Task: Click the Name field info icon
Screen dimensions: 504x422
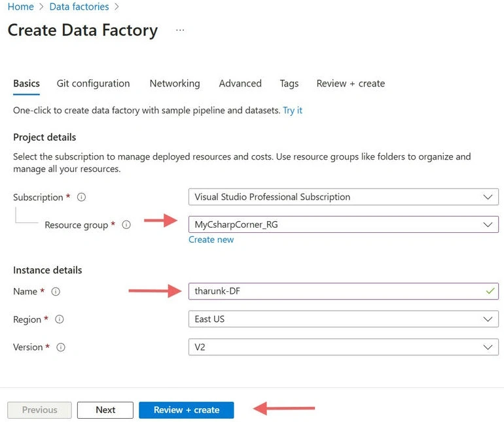Action: point(56,292)
